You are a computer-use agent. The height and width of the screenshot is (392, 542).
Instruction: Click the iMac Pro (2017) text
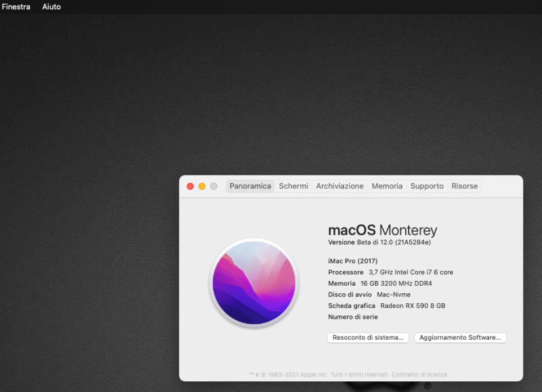point(353,261)
